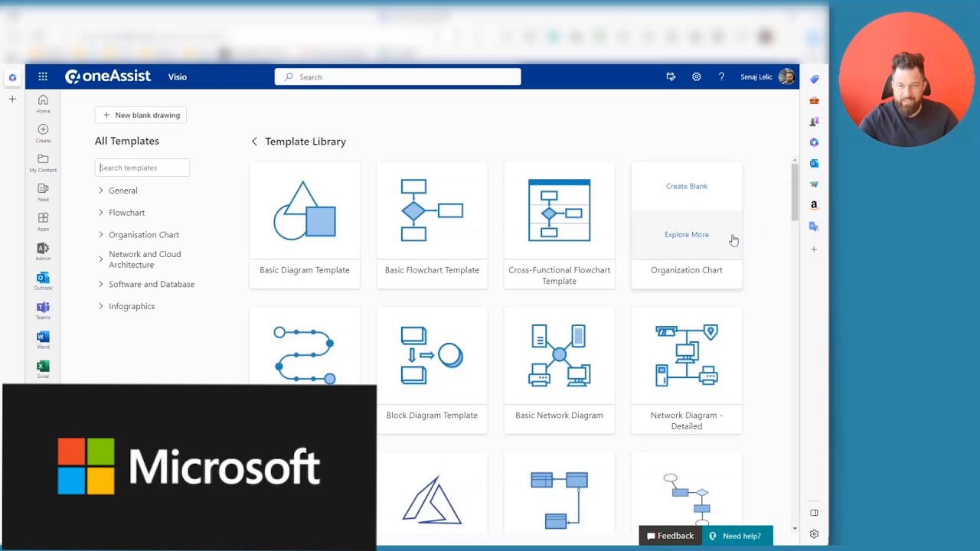
Task: Open the briefcase tools icon in browser sidebar
Action: point(814,100)
